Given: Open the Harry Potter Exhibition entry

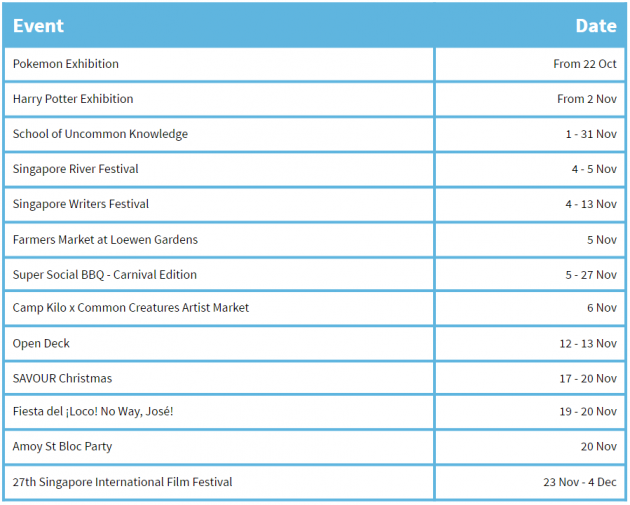Looking at the screenshot, I should click(x=73, y=99).
